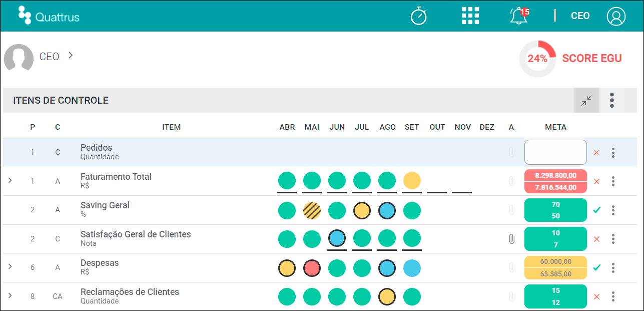Screen dimensions: 644x311
Task: Click the Reclamações meta 15/12 box
Action: coord(555,296)
